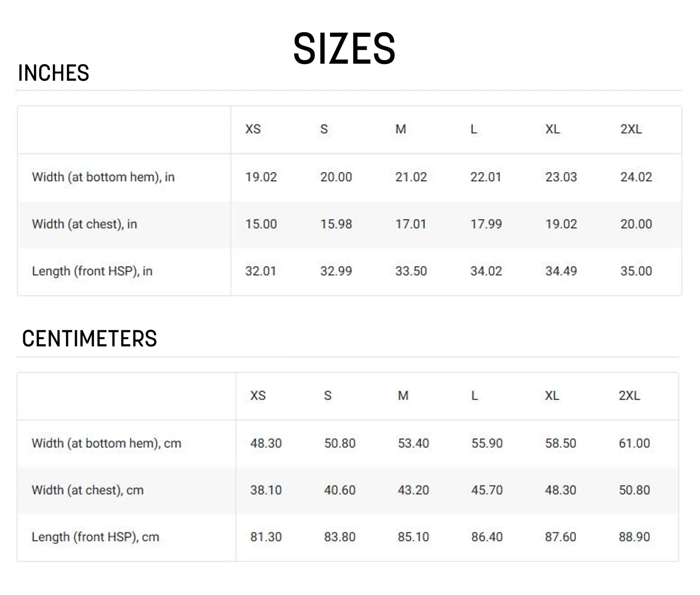700x595 pixels.
Task: Click 'Length (front HSP), cm' row label
Action: pyautogui.click(x=95, y=537)
